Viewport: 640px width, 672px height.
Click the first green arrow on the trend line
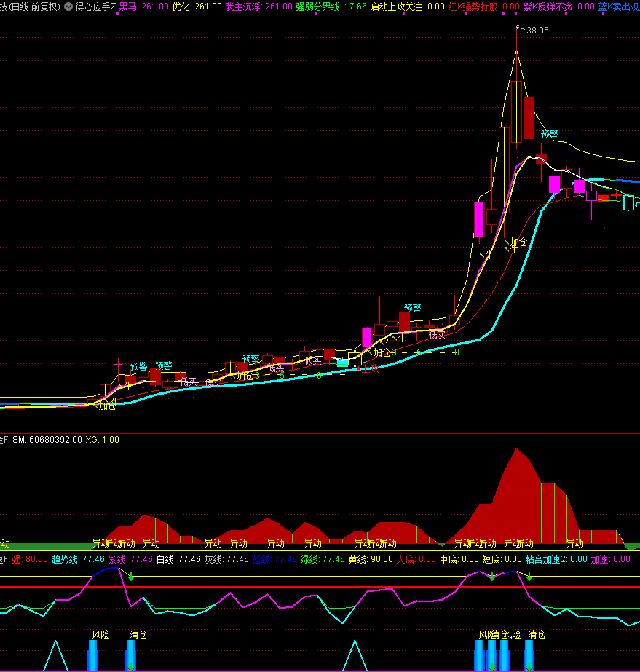[x=131, y=577]
